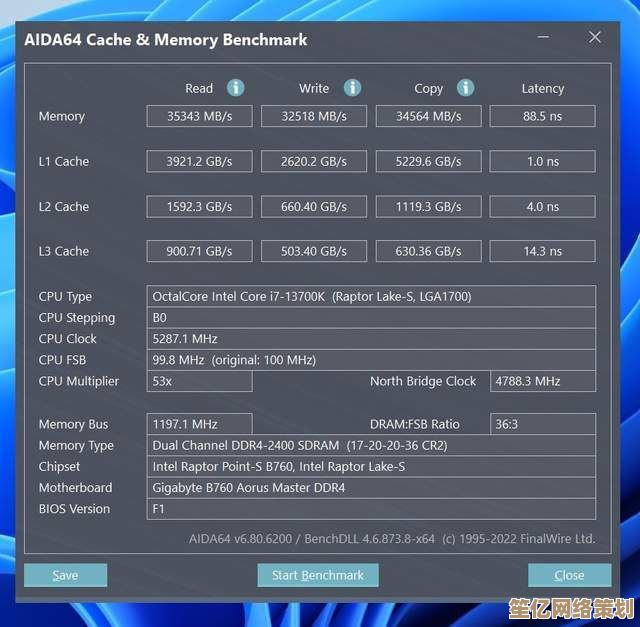Click the DRAM:FSB Ratio value box

(542, 424)
